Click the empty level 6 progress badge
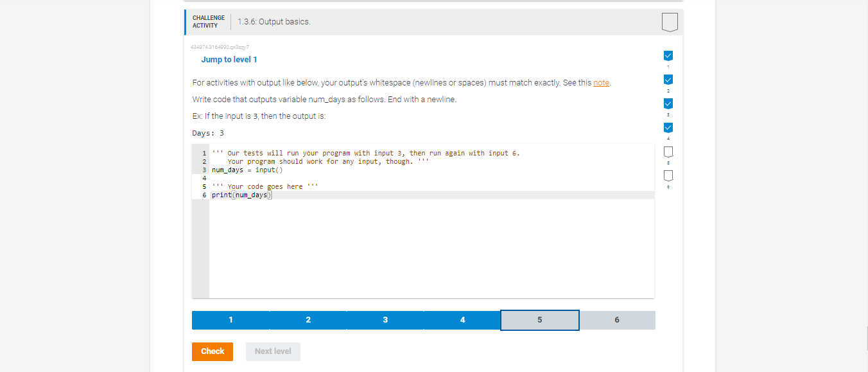Viewport: 868px width, 372px height. point(668,175)
